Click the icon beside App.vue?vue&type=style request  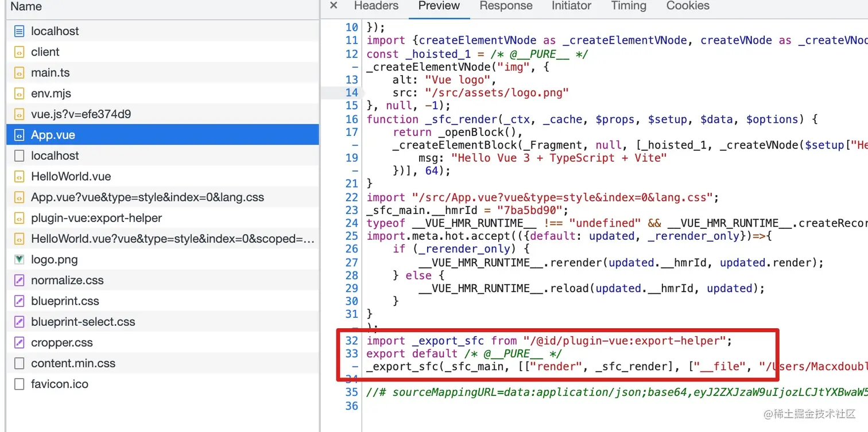tap(19, 197)
